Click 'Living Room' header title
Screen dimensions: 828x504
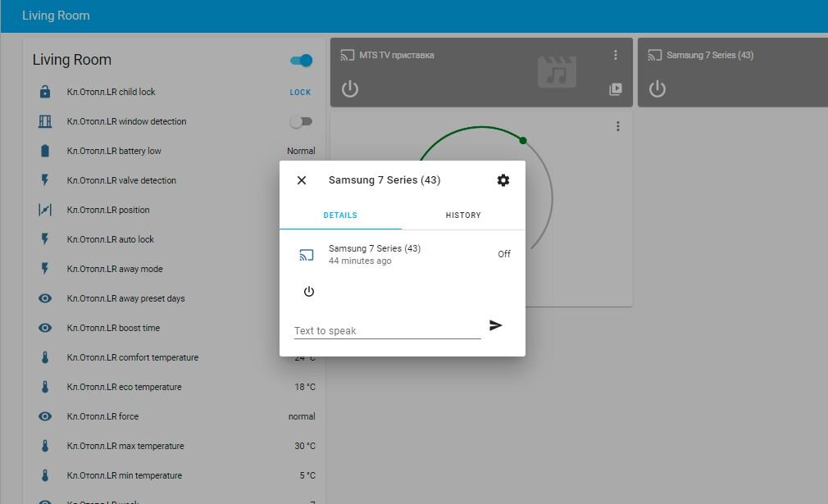tap(56, 16)
